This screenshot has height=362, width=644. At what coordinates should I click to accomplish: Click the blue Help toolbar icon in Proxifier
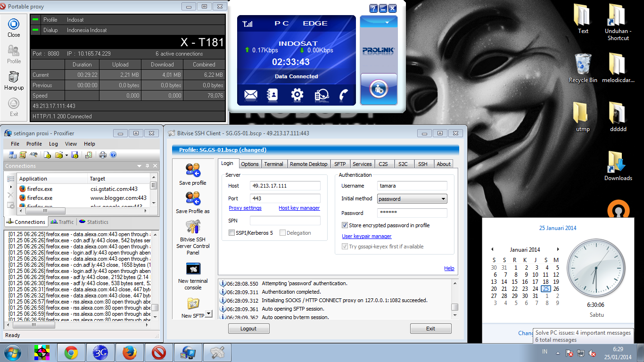(x=113, y=155)
